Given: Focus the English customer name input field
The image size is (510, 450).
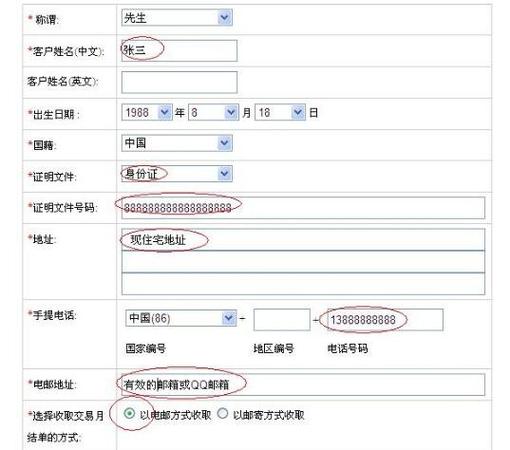Looking at the screenshot, I should (179, 82).
